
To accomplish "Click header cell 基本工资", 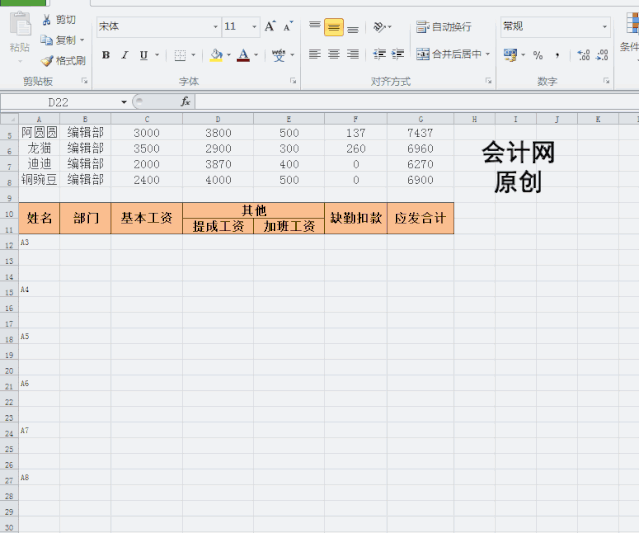I will (147, 218).
